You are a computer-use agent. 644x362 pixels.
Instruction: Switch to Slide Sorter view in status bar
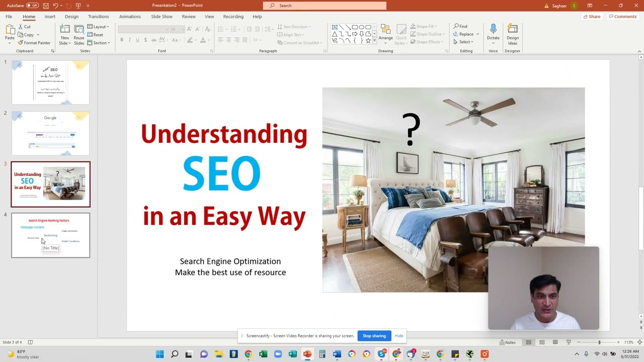tap(542, 342)
